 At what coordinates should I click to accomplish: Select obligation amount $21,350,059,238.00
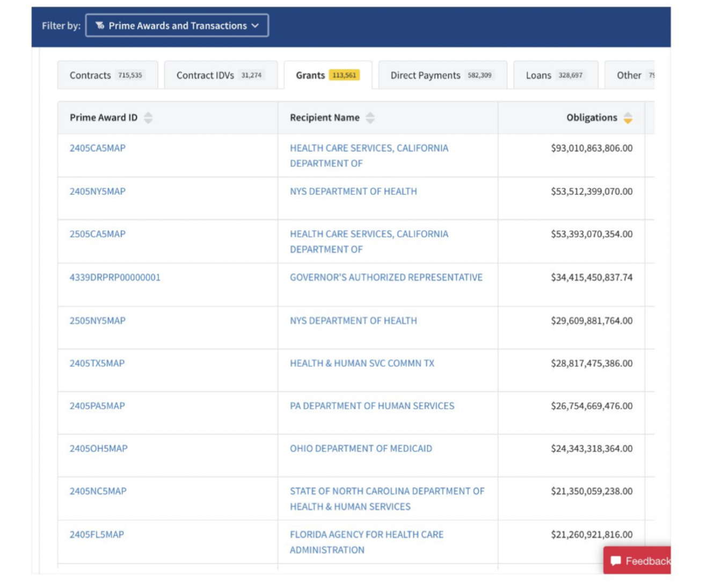pyautogui.click(x=592, y=491)
